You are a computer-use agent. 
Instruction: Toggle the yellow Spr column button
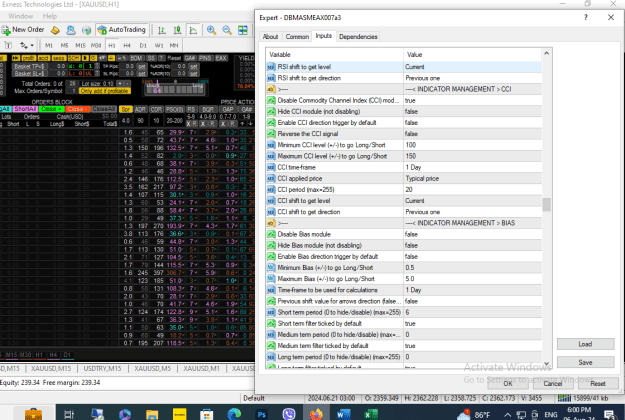pos(126,109)
